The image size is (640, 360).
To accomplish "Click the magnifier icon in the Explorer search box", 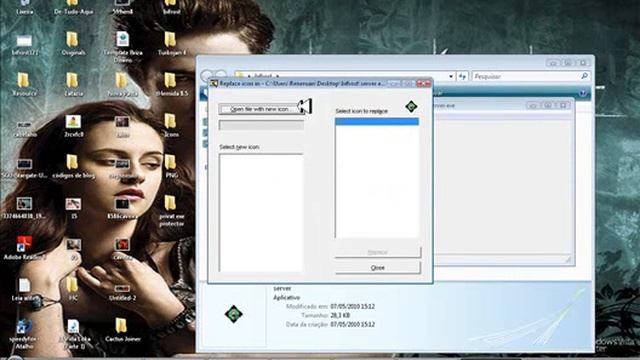I will pos(584,76).
